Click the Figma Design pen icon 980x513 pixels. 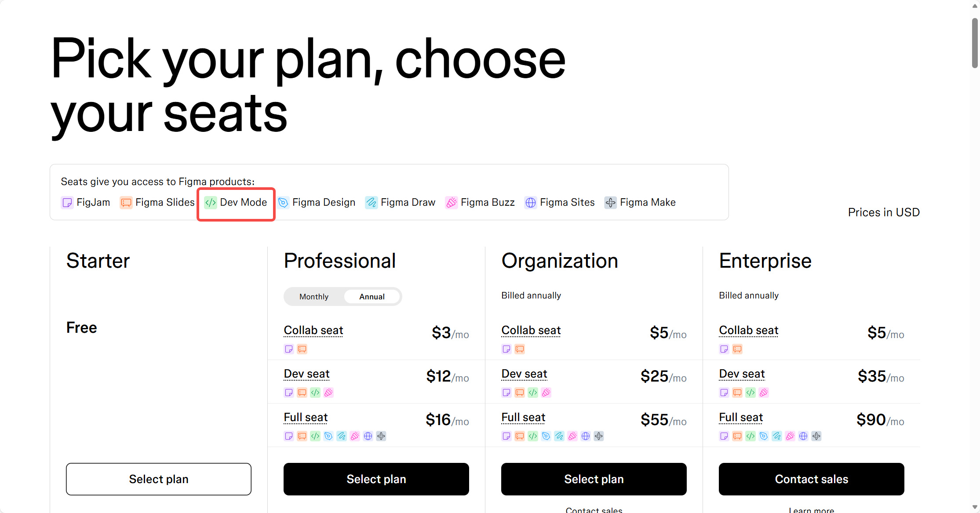[x=283, y=203]
